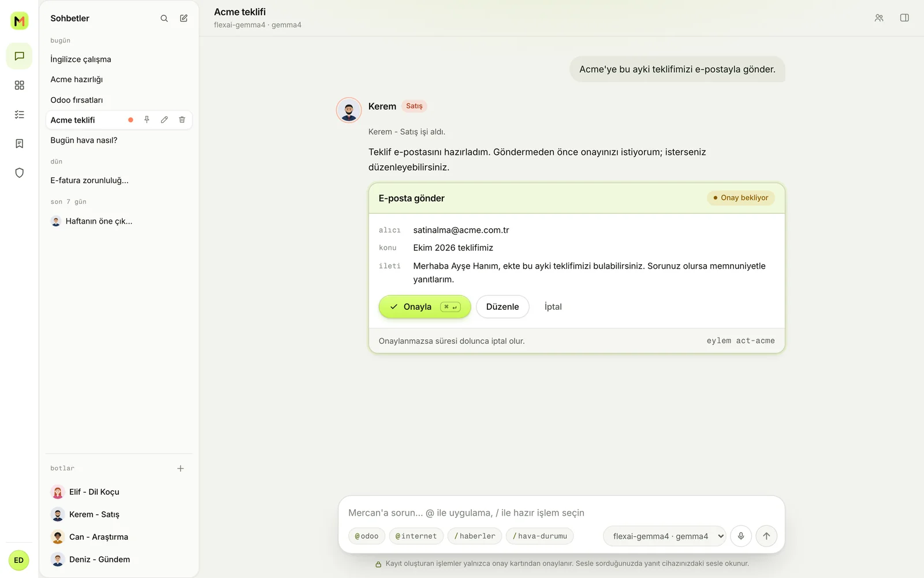Click the Mercan M logo
Viewport: 924px width, 578px height.
coord(19,21)
